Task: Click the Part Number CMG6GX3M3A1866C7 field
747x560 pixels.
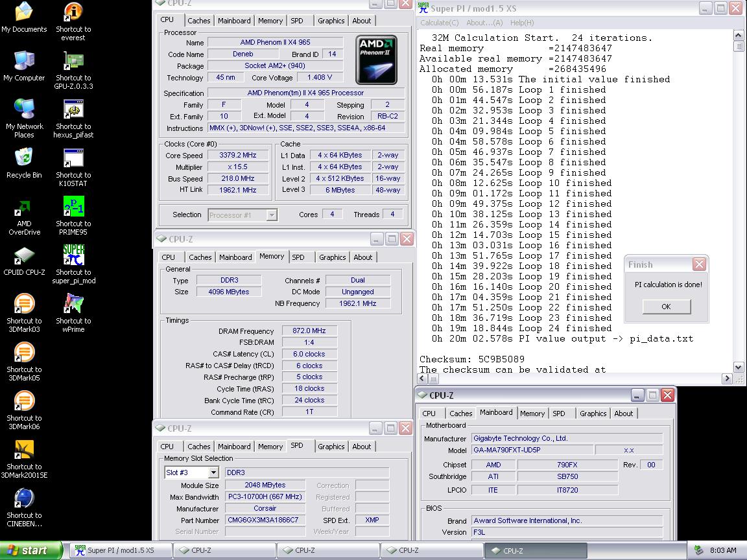Action: pos(265,520)
